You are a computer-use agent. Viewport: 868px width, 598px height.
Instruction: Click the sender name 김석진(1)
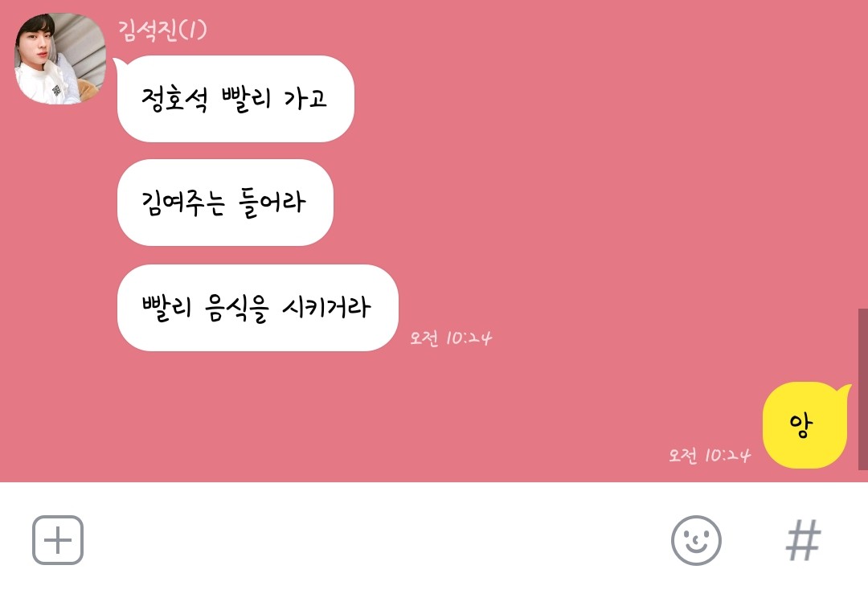(x=162, y=30)
